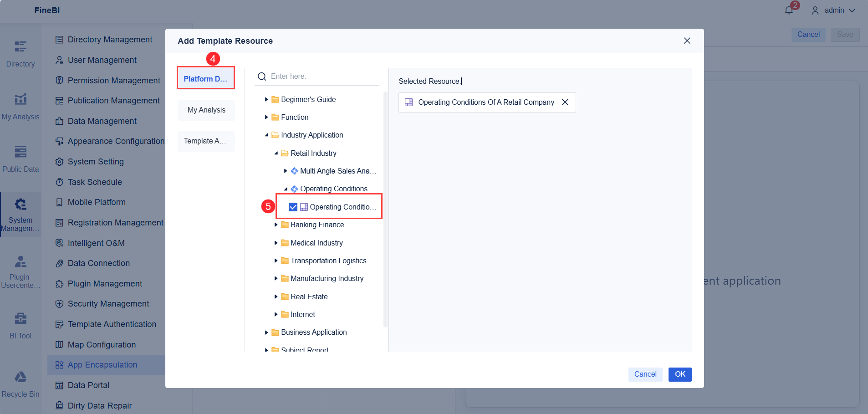Open the admin user dropdown
868x414 pixels.
click(834, 10)
